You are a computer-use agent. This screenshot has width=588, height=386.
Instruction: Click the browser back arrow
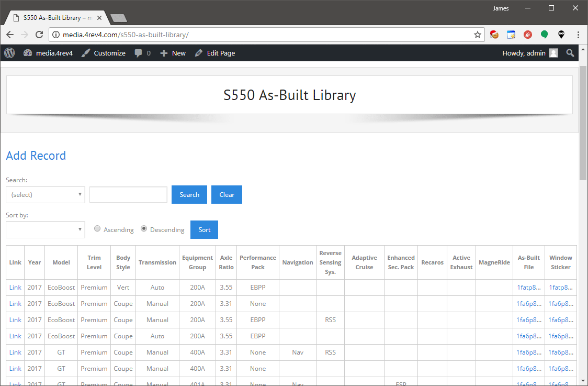click(10, 35)
